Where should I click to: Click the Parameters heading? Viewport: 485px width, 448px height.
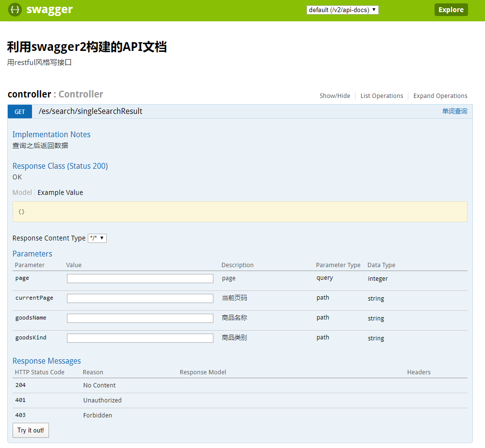pos(32,254)
